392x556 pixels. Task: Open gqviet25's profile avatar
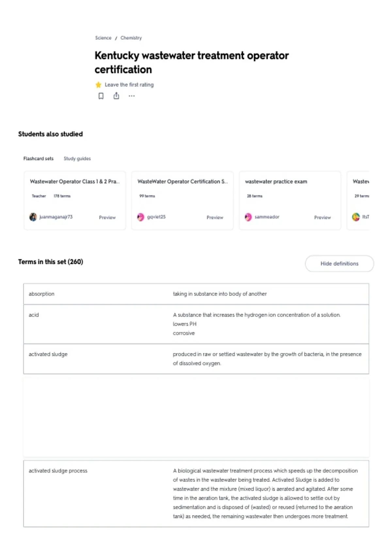[140, 217]
